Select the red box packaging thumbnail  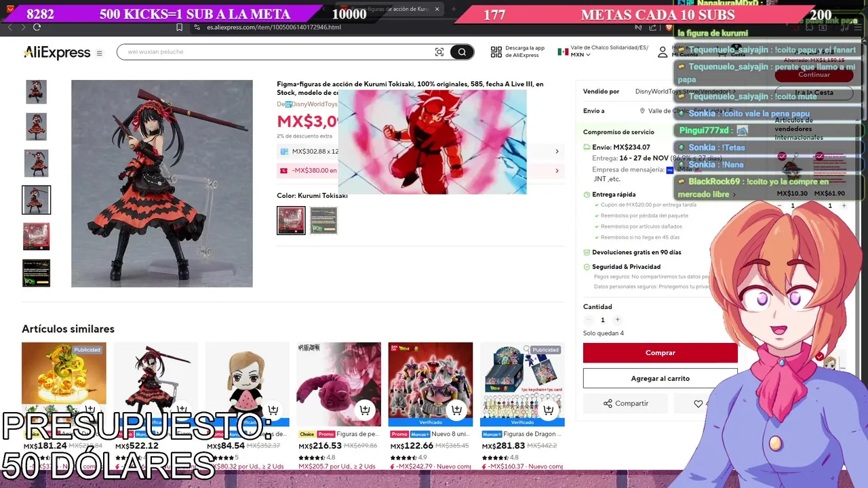point(36,237)
